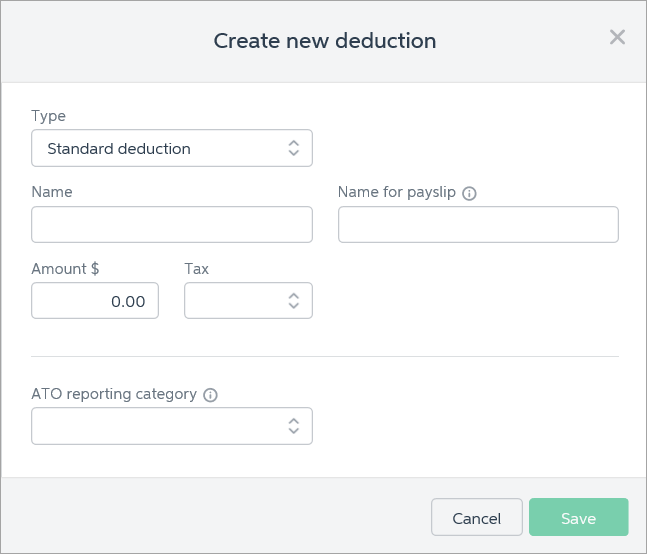The image size is (647, 554).
Task: Click the ATO reporting category label text
Action: point(114,394)
